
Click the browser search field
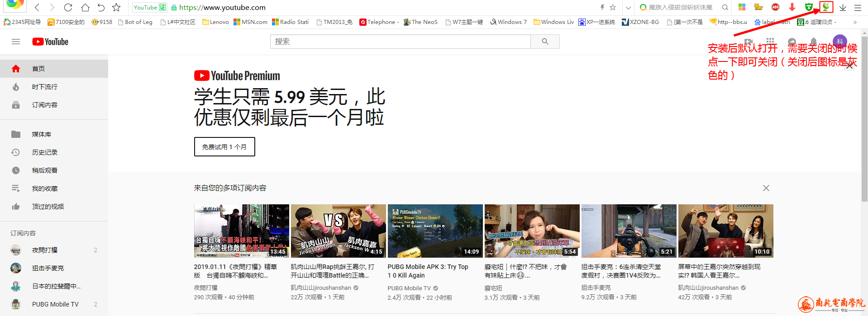tap(680, 7)
